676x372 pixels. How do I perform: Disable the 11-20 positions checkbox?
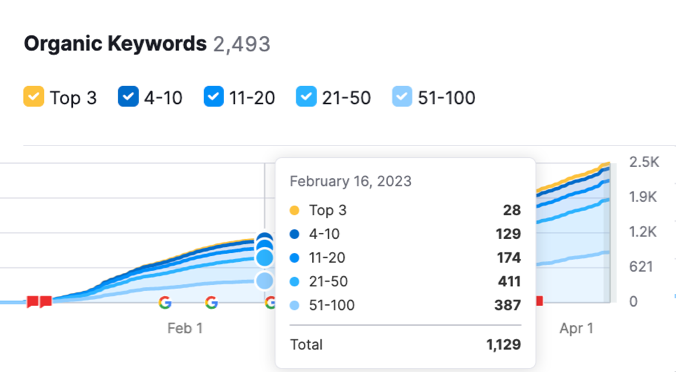214,96
